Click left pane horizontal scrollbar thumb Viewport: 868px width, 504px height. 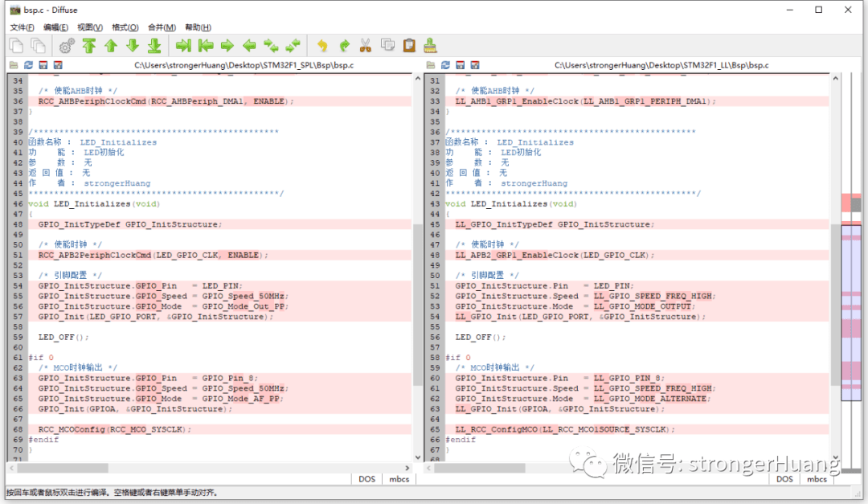63,468
